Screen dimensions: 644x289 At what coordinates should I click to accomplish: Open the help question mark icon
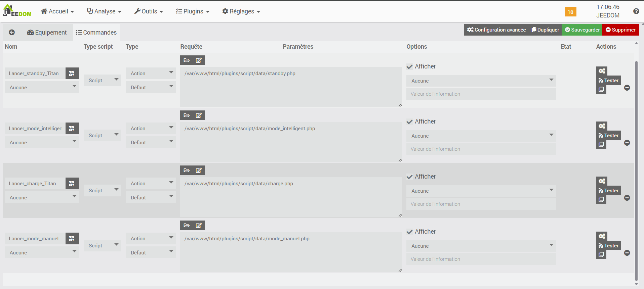point(636,11)
